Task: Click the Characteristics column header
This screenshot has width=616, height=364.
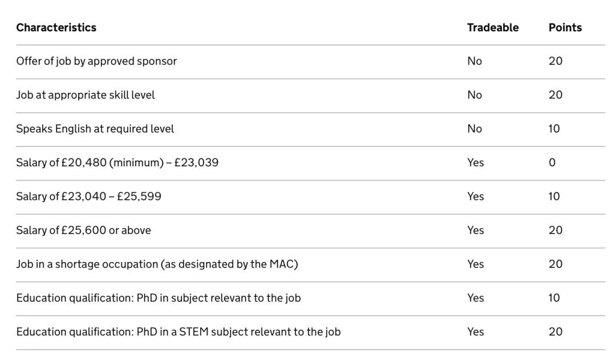Action: click(56, 27)
